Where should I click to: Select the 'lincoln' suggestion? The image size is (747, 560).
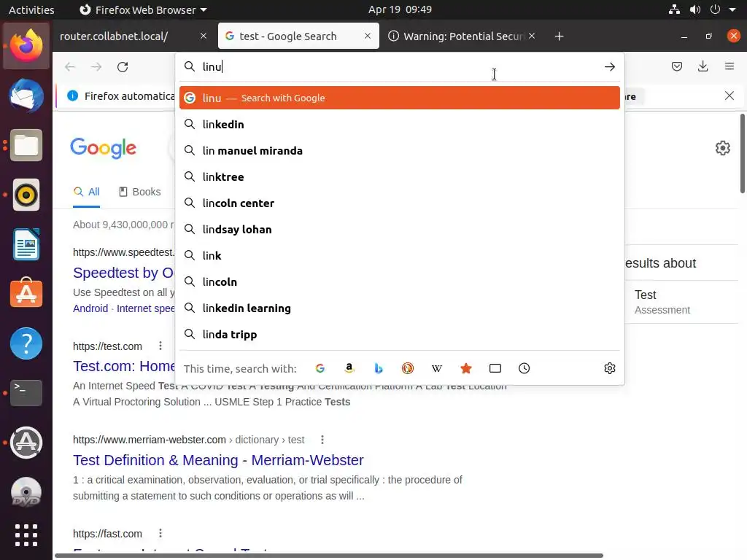pos(399,281)
